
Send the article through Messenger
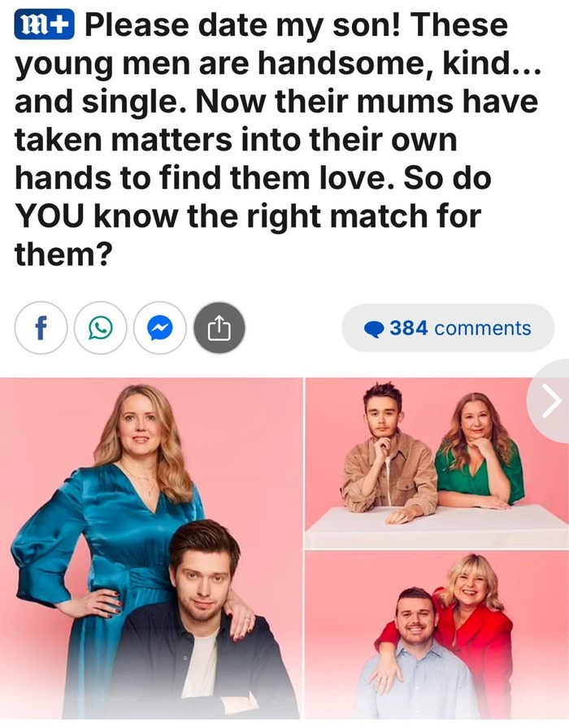[x=160, y=328]
